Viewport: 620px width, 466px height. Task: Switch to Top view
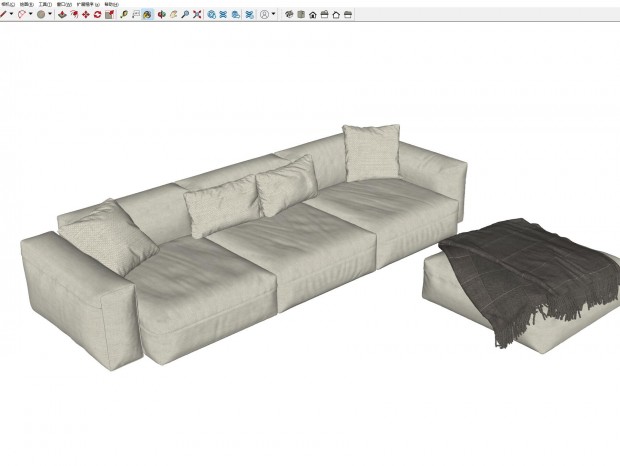(x=301, y=15)
